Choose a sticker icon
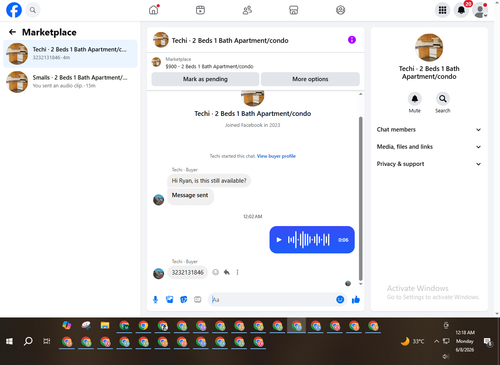The height and width of the screenshot is (365, 500). click(x=184, y=300)
